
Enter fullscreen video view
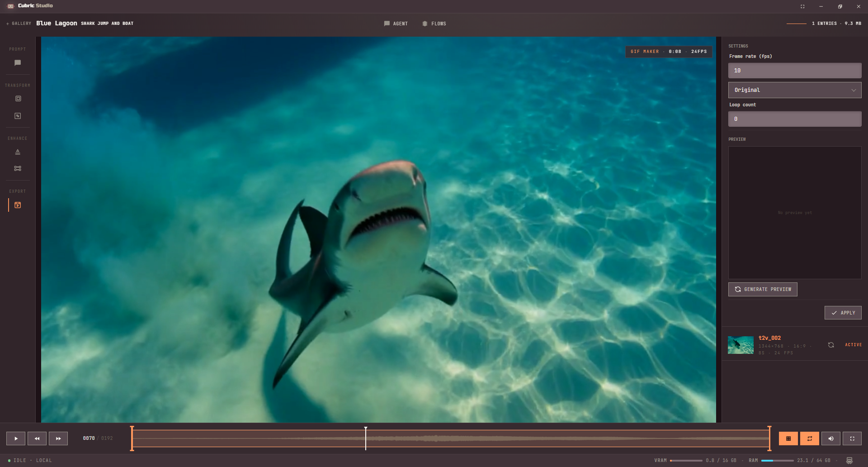[852, 438]
